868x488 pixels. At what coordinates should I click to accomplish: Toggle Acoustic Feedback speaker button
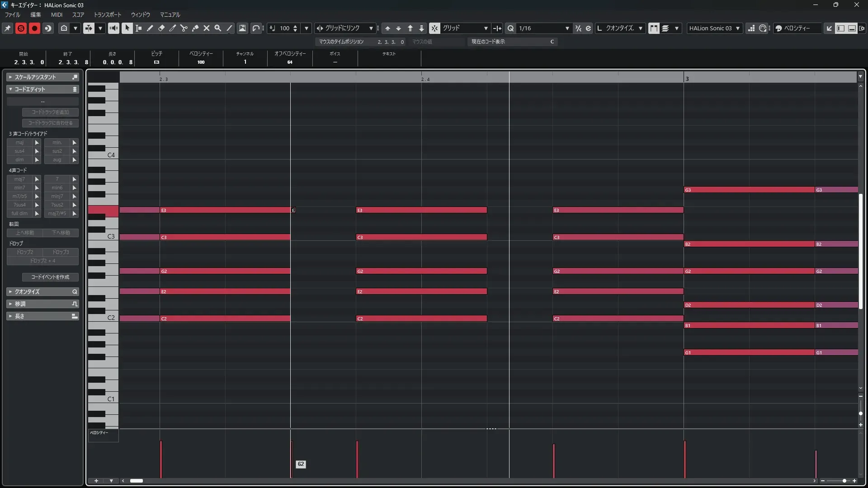113,28
